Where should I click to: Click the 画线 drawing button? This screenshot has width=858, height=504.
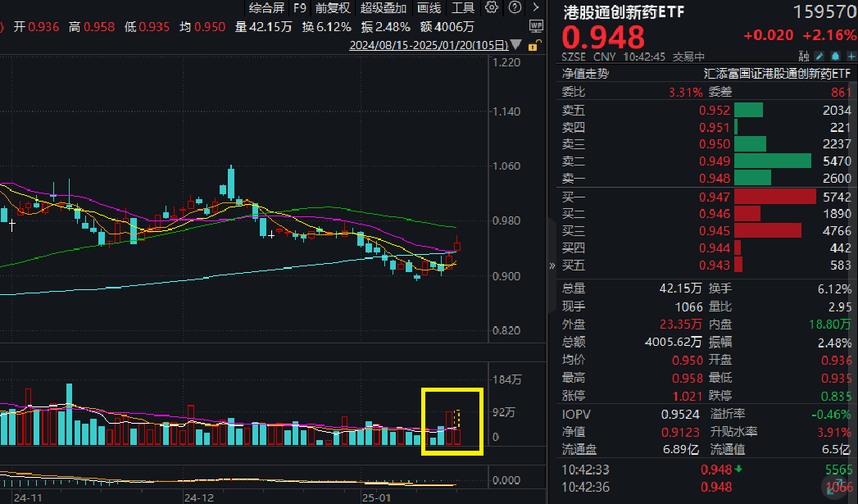429,8
